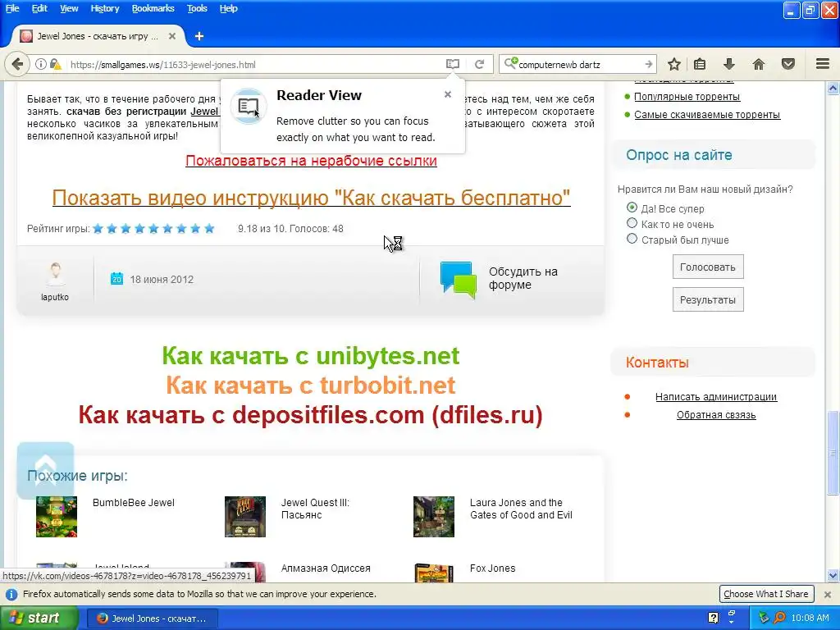
Task: Open the History menu
Action: [x=105, y=8]
